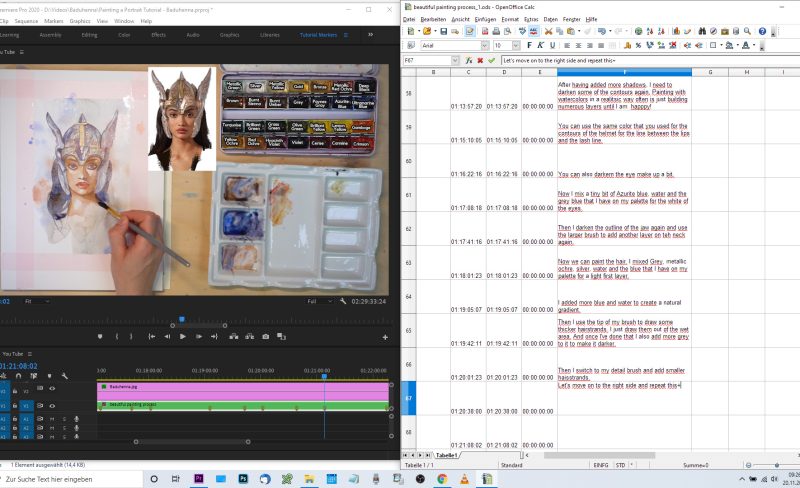Screen dimensions: 800x488
Task: Toggle bold F formatting in Calc
Action: [529, 45]
